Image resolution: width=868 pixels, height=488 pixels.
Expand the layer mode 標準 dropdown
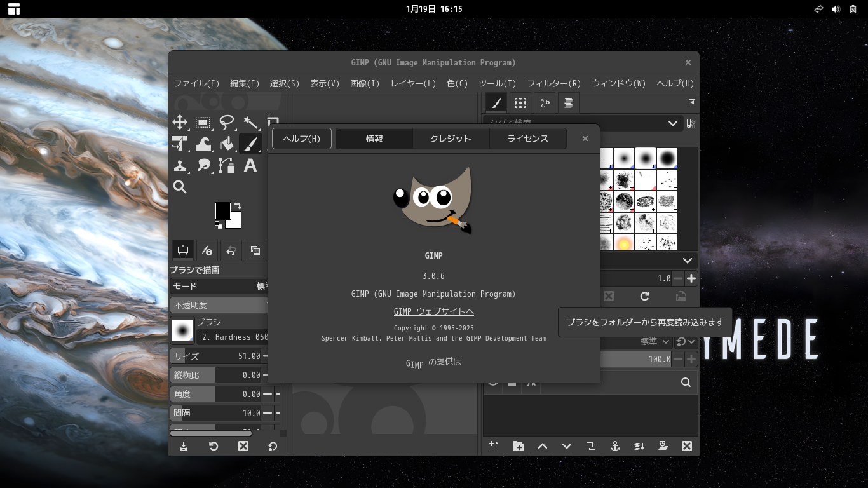(655, 342)
